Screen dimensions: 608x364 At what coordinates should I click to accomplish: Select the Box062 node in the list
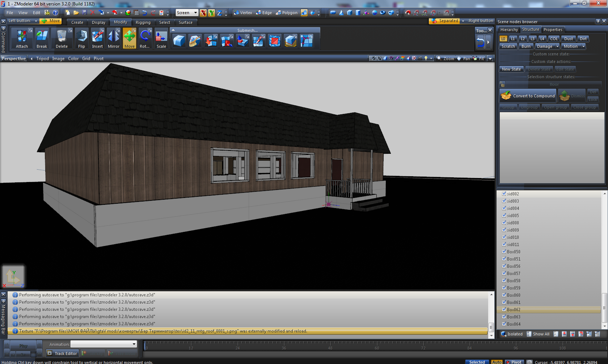(x=514, y=310)
